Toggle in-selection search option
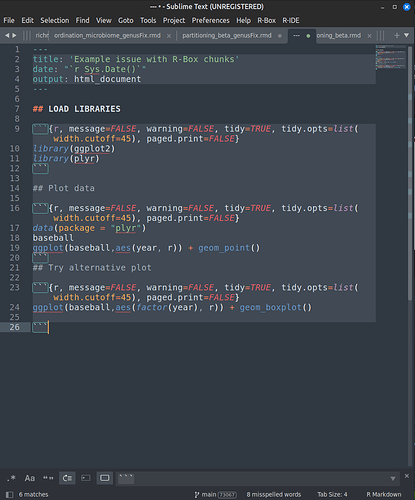The width and height of the screenshot is (415, 500). point(86,478)
